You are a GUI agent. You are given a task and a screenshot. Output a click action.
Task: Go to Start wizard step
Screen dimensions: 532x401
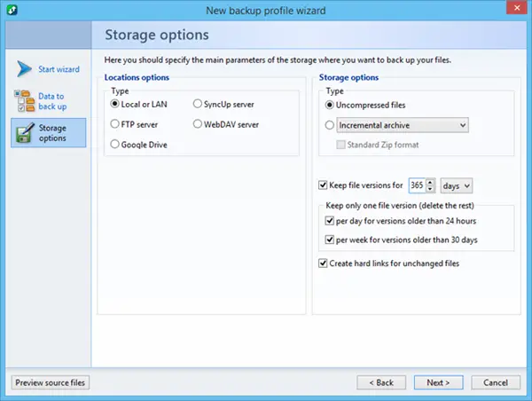(x=59, y=68)
